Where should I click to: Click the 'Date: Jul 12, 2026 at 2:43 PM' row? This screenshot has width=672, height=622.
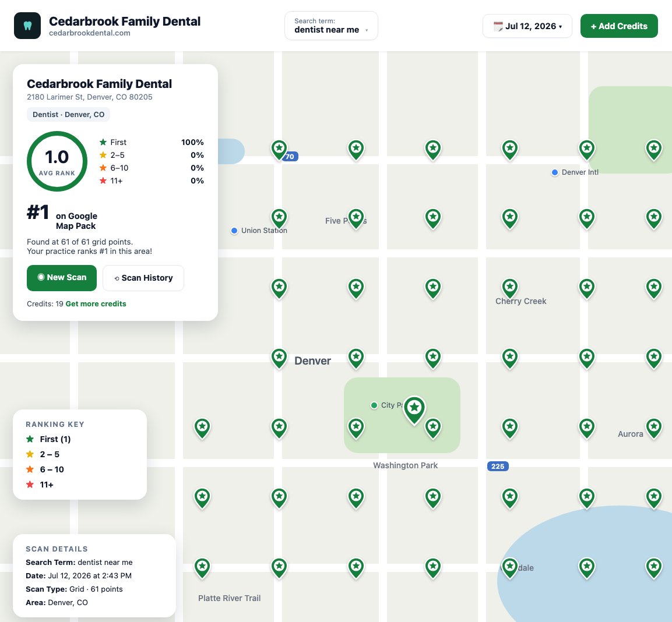(79, 576)
